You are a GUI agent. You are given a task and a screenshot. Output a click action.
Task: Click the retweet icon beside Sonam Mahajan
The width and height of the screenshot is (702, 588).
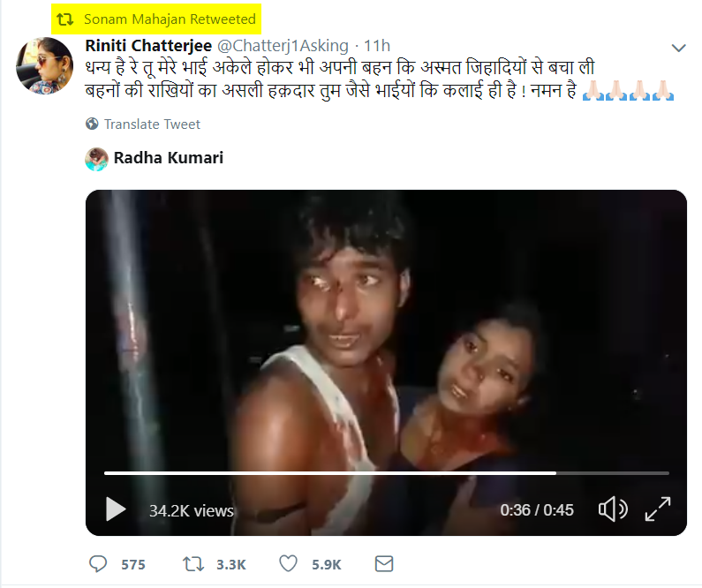click(65, 19)
